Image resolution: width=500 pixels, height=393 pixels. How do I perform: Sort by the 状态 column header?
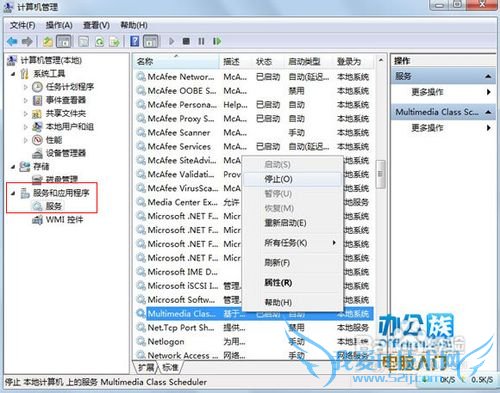268,61
